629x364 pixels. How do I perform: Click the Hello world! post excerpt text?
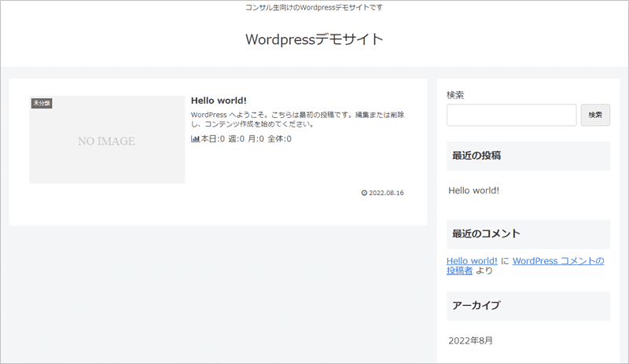pyautogui.click(x=297, y=119)
